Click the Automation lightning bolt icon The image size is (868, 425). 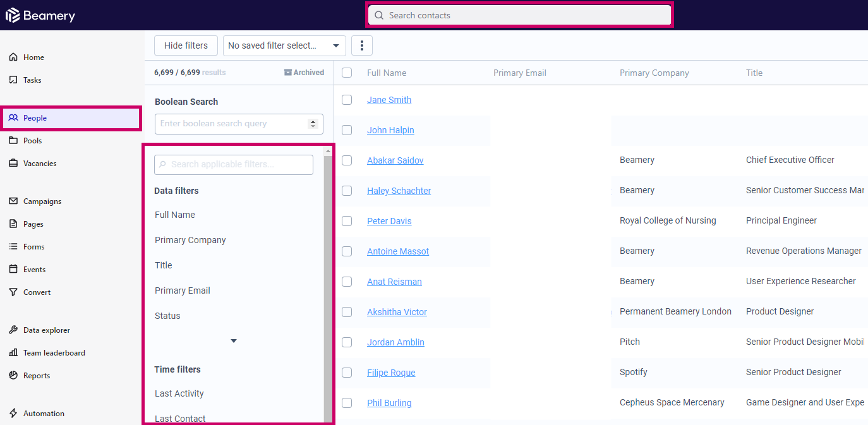point(13,414)
